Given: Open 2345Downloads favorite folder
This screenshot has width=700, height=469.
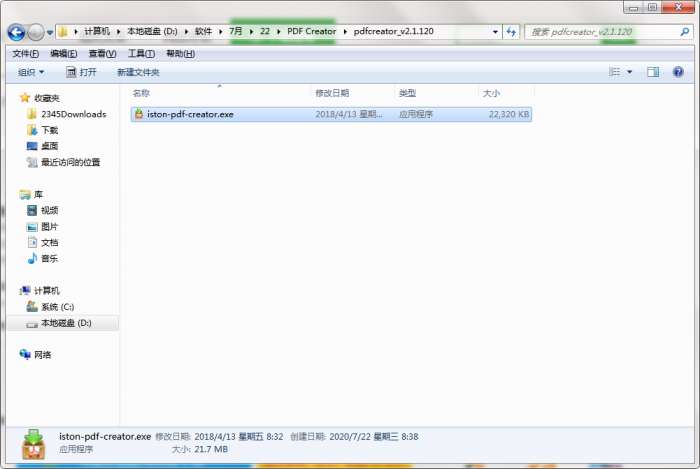Looking at the screenshot, I should tap(74, 114).
